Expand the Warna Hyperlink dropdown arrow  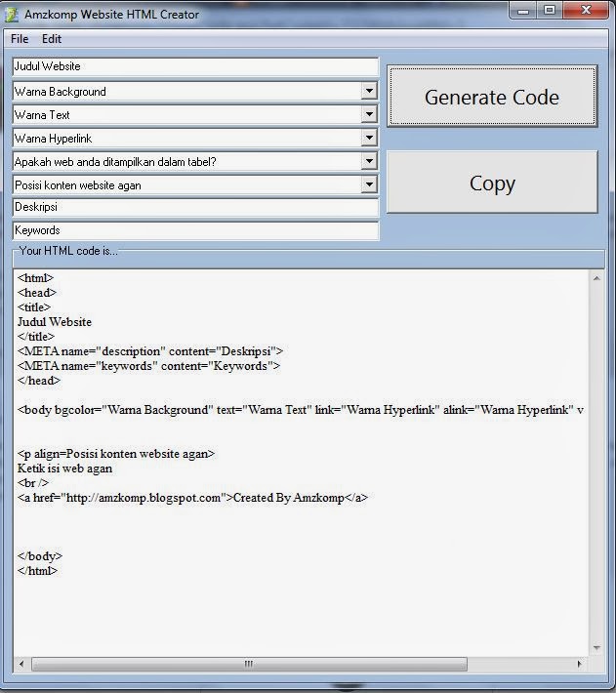(x=369, y=138)
